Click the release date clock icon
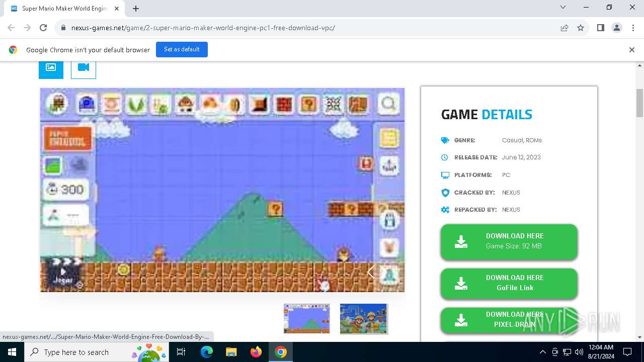 click(x=445, y=157)
